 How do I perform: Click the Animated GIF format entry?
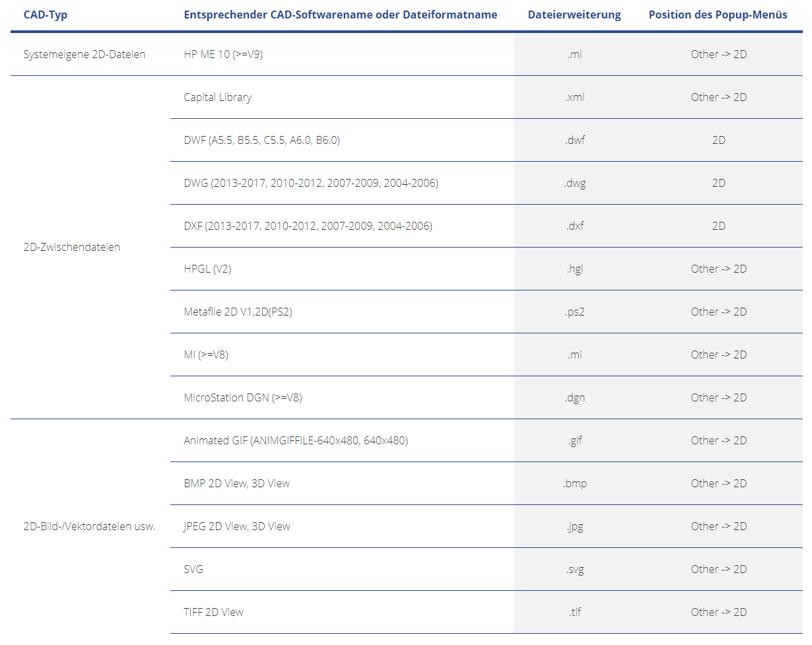coord(295,440)
